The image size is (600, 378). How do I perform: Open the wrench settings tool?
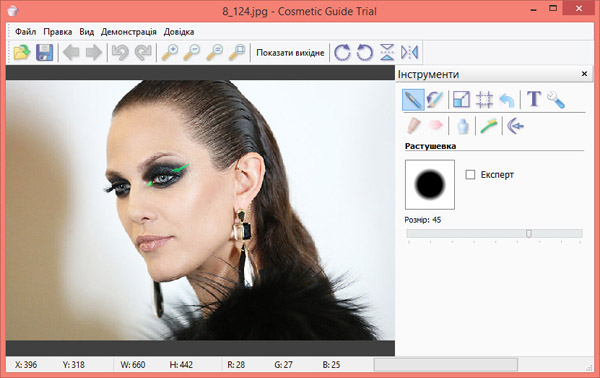point(556,100)
